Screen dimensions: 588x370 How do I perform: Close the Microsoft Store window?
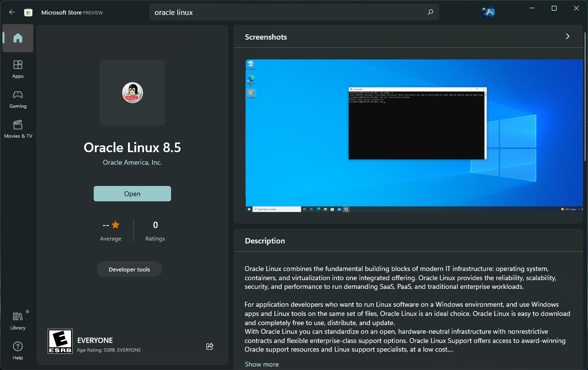pos(576,8)
